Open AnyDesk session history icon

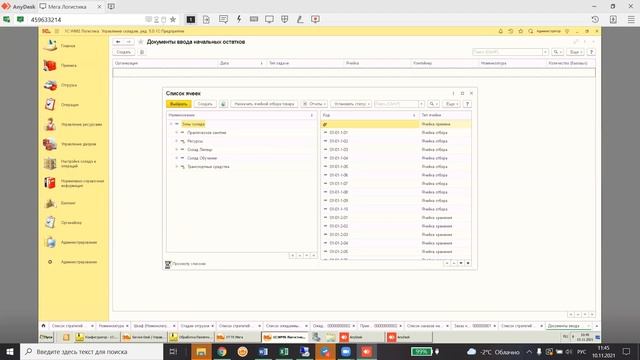tap(595, 19)
